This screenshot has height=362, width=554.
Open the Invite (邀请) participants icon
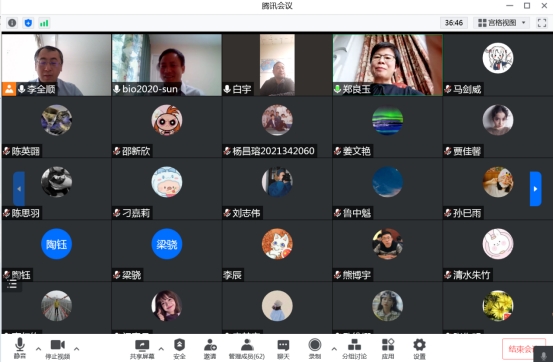coord(210,349)
